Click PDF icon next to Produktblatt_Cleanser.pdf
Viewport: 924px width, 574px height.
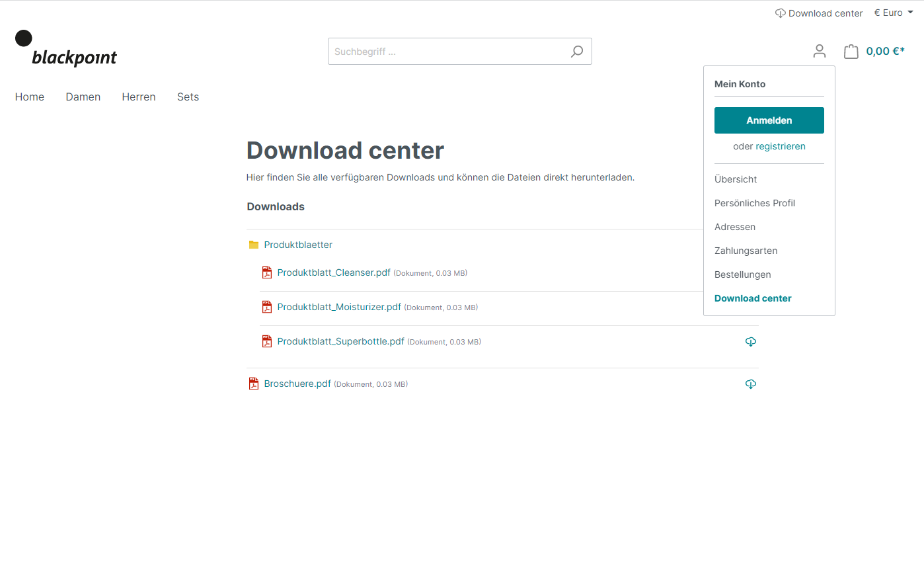(x=267, y=272)
